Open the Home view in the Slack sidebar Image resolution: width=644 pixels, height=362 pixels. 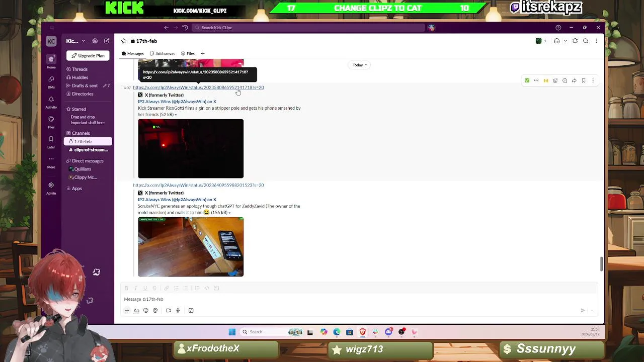pyautogui.click(x=51, y=61)
